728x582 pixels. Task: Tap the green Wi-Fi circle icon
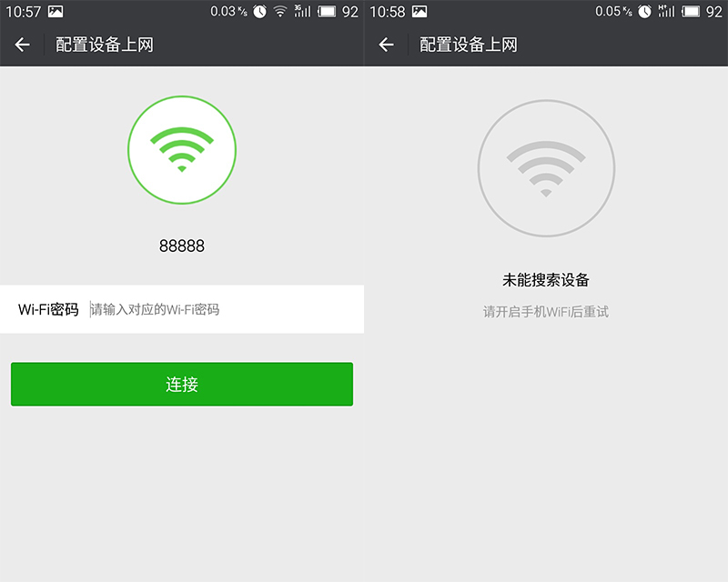(182, 150)
